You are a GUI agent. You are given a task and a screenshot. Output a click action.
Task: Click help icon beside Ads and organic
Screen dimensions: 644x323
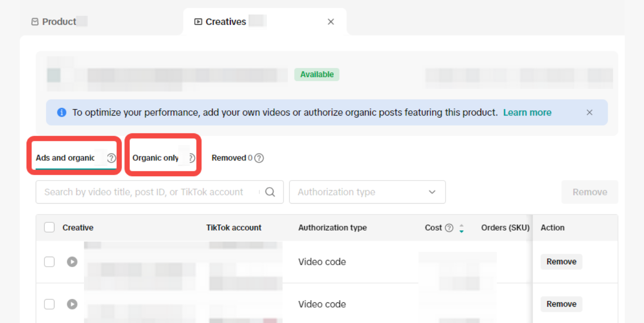111,158
